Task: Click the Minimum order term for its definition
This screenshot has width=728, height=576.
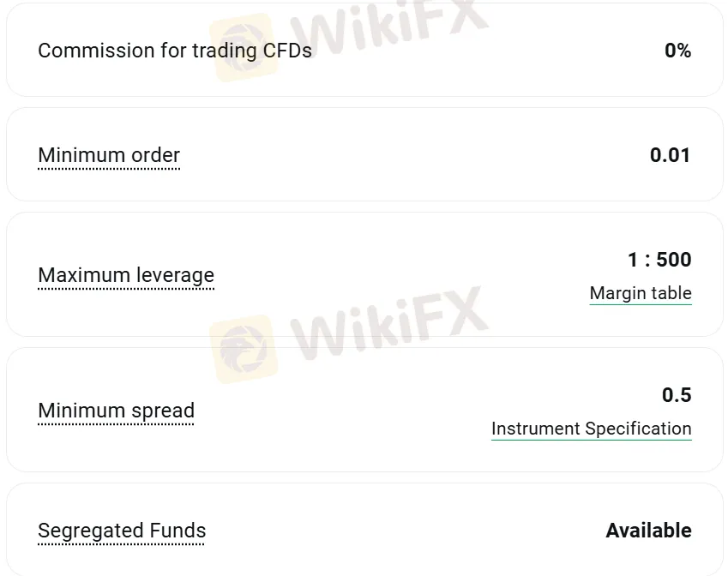Action: (x=109, y=155)
